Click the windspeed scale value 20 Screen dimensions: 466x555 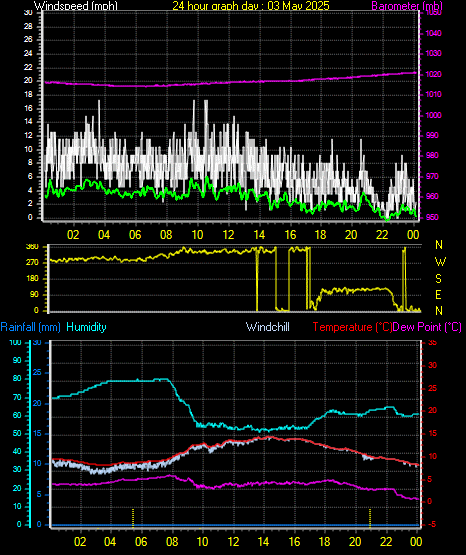click(28, 80)
